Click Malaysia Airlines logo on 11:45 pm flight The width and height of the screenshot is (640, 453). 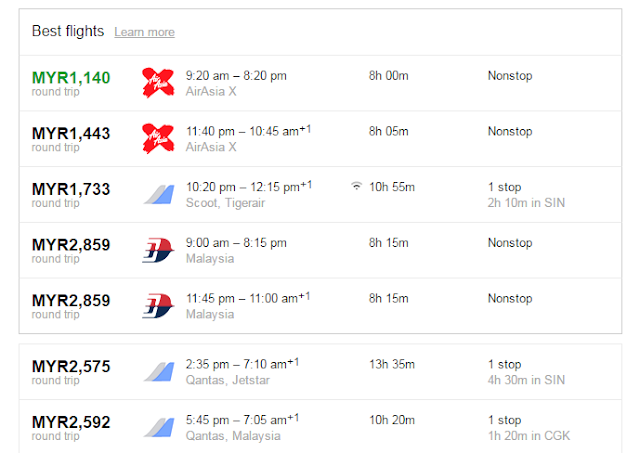coord(158,304)
